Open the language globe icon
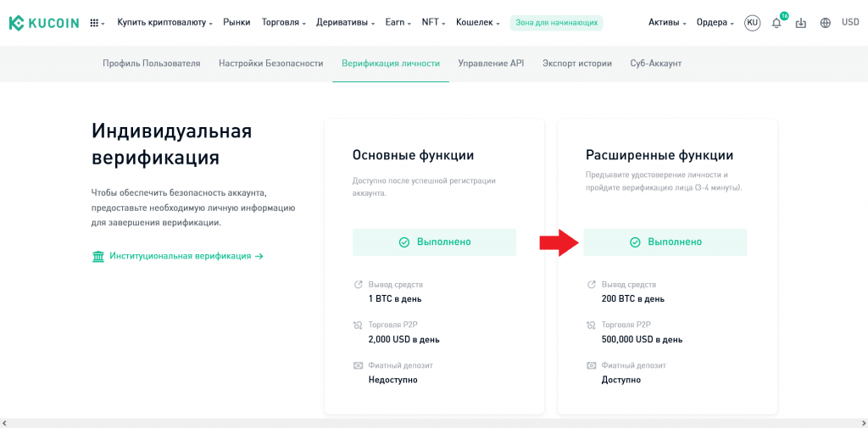 click(826, 23)
